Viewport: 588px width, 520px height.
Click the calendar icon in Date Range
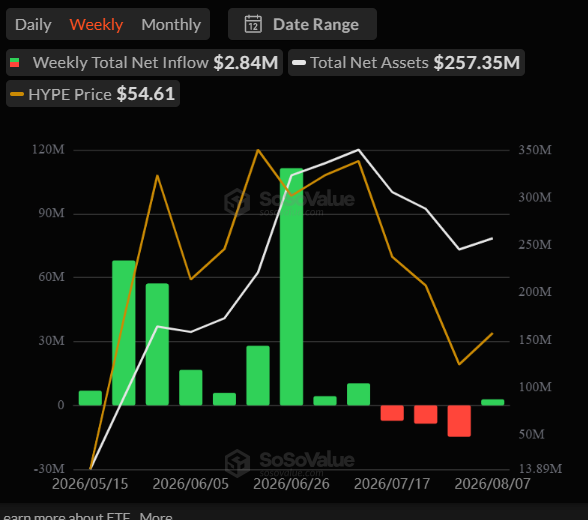(x=253, y=24)
